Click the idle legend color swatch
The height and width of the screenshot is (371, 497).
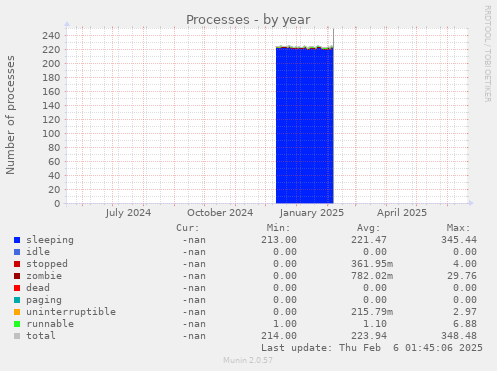point(17,252)
